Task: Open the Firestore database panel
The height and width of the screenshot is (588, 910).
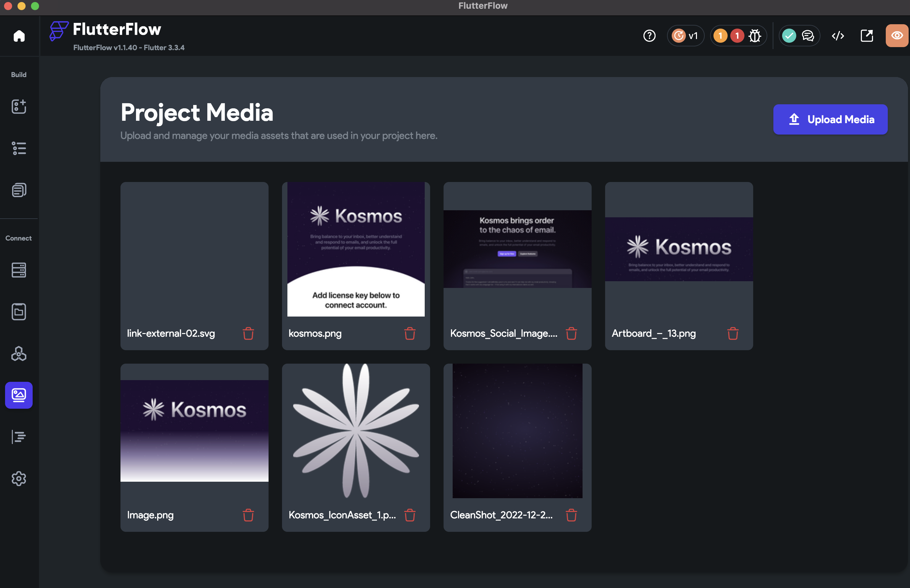Action: (19, 270)
